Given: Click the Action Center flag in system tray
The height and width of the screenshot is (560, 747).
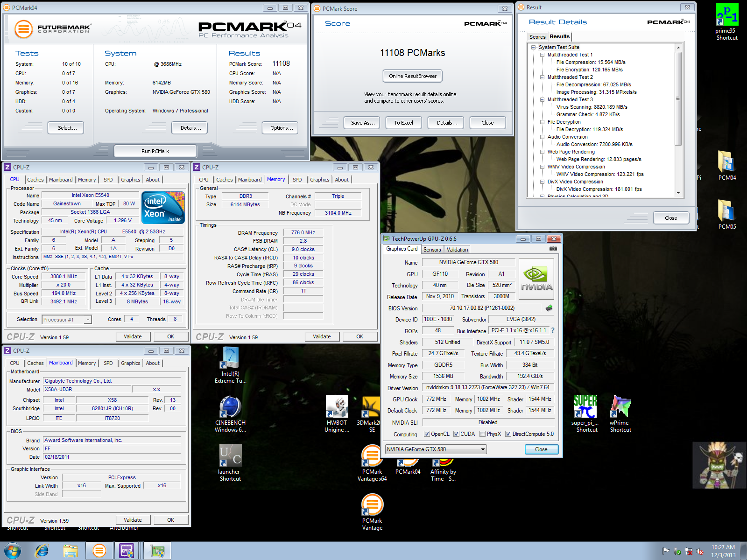Looking at the screenshot, I should pyautogui.click(x=666, y=551).
